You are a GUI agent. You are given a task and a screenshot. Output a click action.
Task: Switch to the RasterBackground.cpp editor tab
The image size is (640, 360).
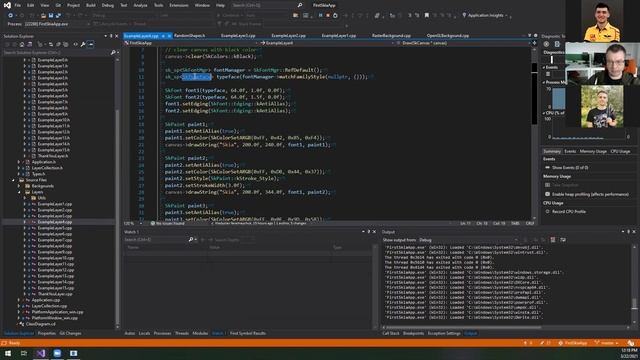point(391,36)
